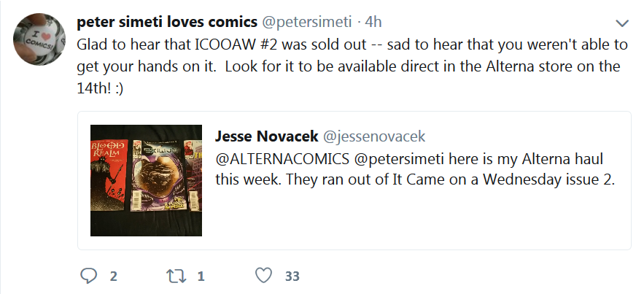Click the Blood Realm comic cover in photo
Image resolution: width=644 pixels, height=294 pixels.
click(x=109, y=175)
